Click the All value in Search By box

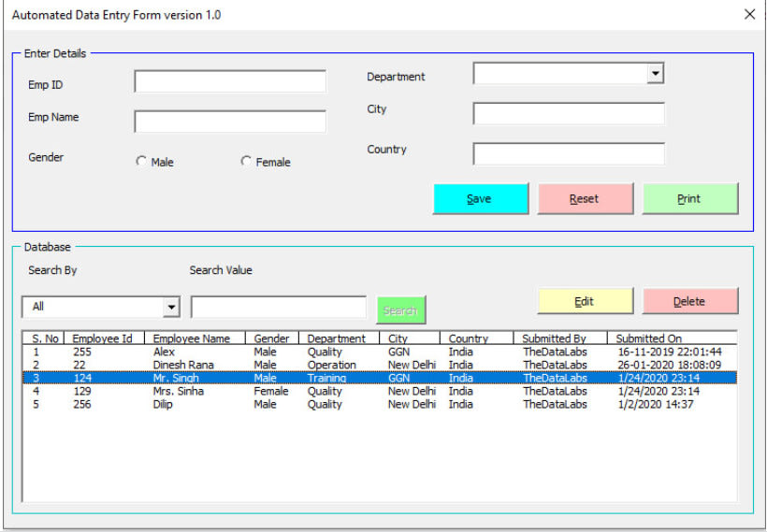click(38, 307)
